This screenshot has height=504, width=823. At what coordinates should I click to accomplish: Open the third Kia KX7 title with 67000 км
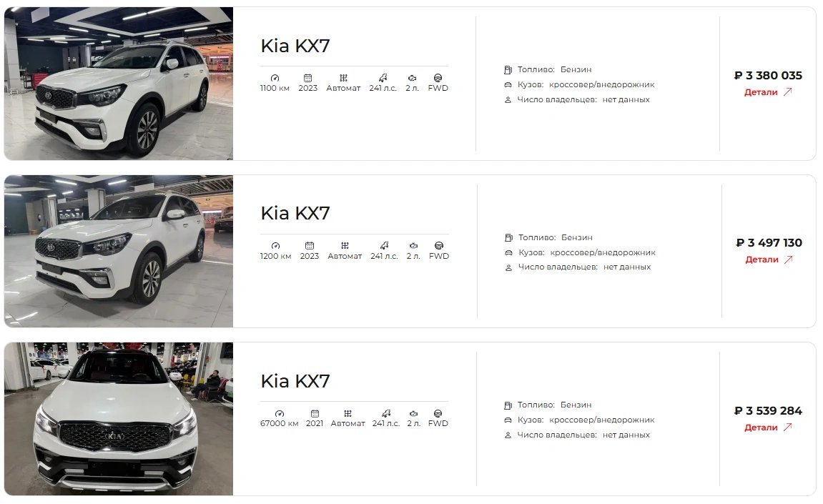coord(295,381)
